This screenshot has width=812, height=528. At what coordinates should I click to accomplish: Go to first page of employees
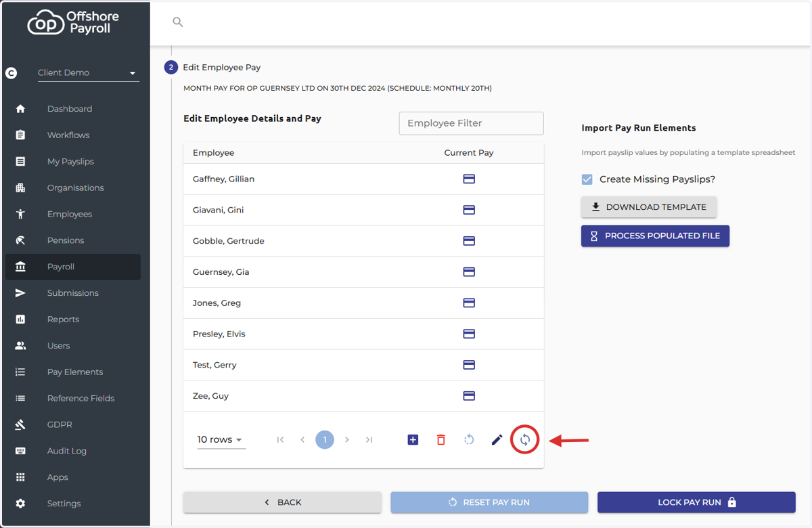280,440
